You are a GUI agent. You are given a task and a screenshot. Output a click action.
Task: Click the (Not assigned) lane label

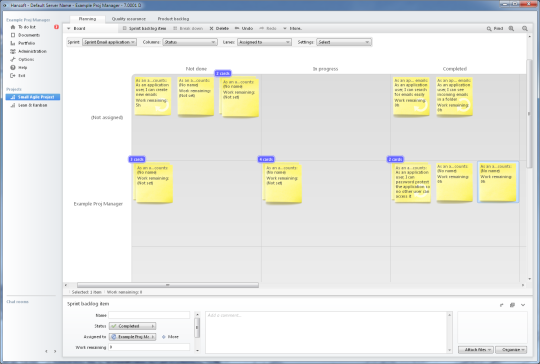click(107, 117)
